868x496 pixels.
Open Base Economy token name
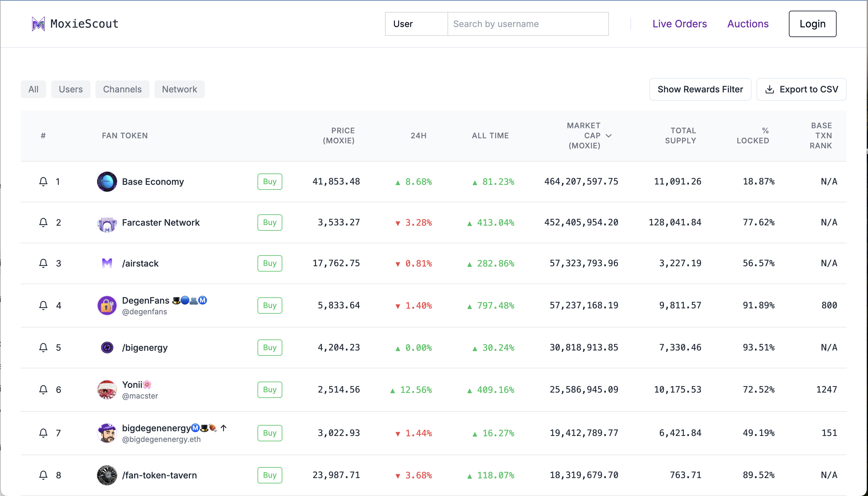(153, 182)
